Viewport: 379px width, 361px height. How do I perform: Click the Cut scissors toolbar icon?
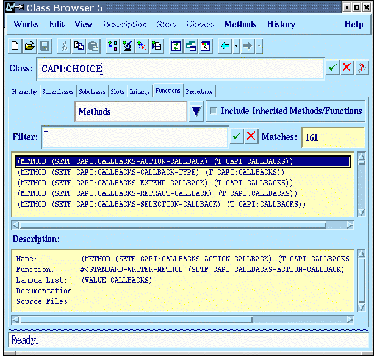click(x=64, y=46)
